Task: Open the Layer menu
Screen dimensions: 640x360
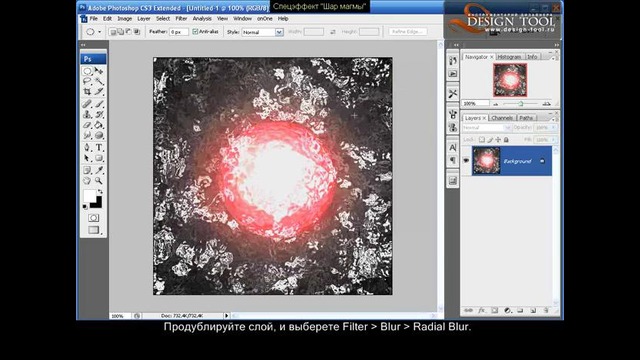Action: coord(144,19)
